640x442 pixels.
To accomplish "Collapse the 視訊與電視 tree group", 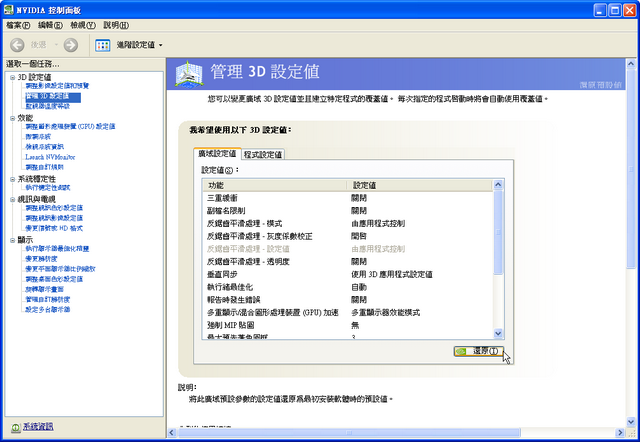I will (x=12, y=200).
